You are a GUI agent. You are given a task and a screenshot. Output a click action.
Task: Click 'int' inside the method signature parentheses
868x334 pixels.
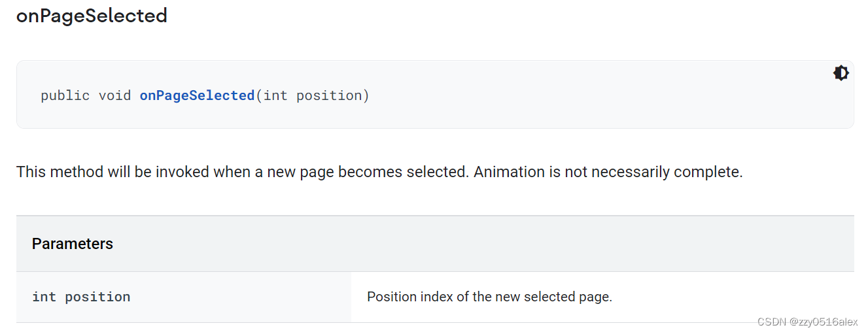tap(275, 95)
